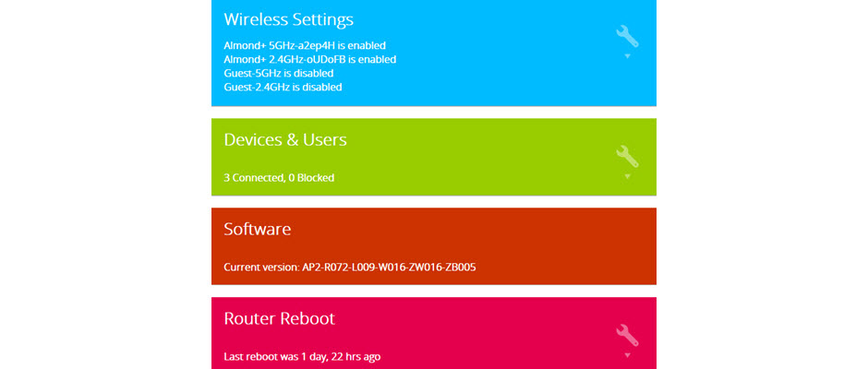Select the Router Reboot heading
This screenshot has height=369, width=868.
point(279,318)
